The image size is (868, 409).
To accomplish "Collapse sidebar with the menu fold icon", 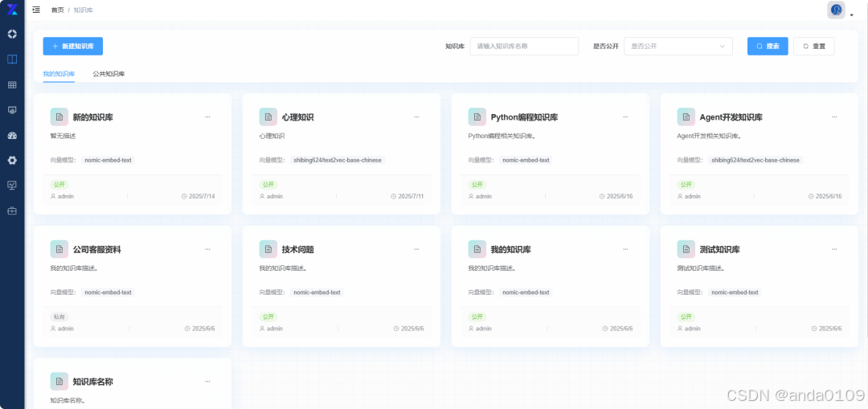I will pos(36,10).
